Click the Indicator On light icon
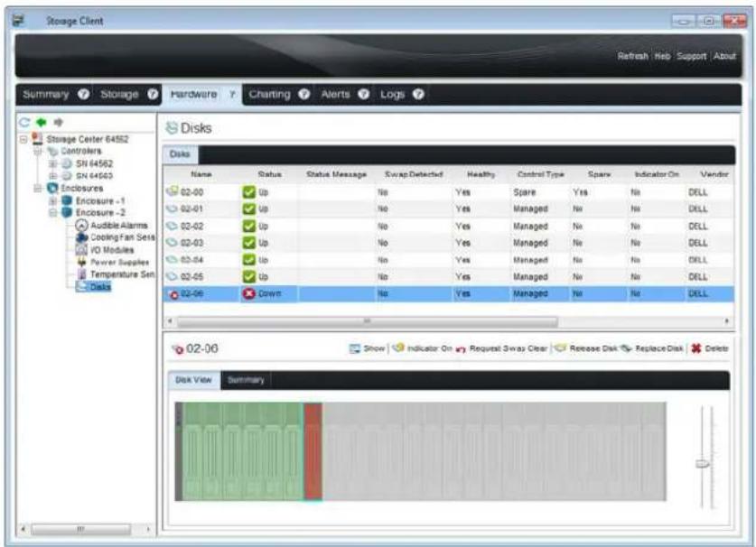Viewport: 756px width, 547px height. tap(398, 348)
